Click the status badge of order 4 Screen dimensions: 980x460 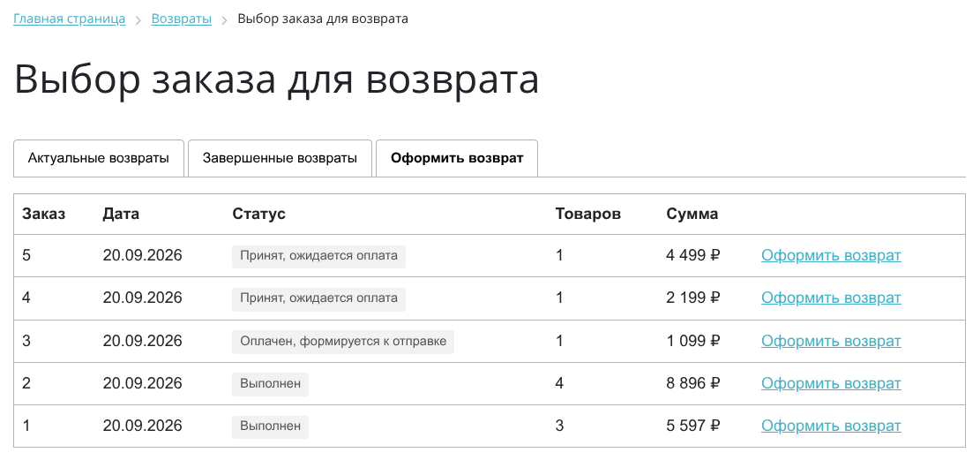pyautogui.click(x=318, y=298)
